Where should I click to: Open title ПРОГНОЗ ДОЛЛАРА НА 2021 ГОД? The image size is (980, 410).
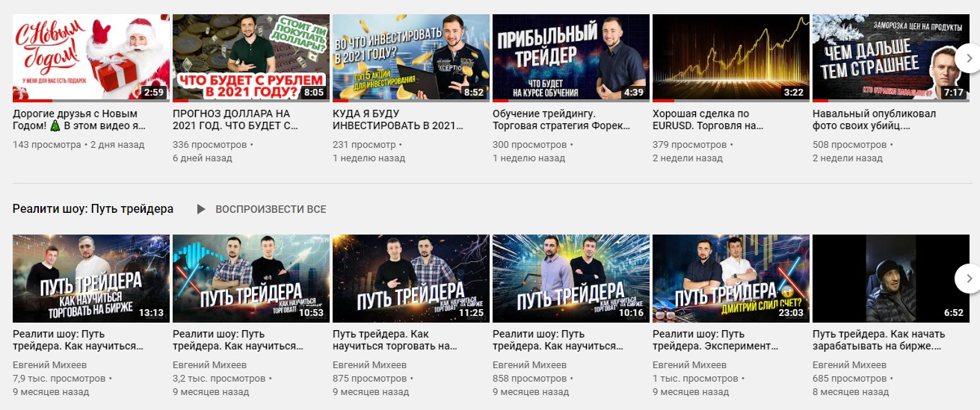pyautogui.click(x=234, y=120)
